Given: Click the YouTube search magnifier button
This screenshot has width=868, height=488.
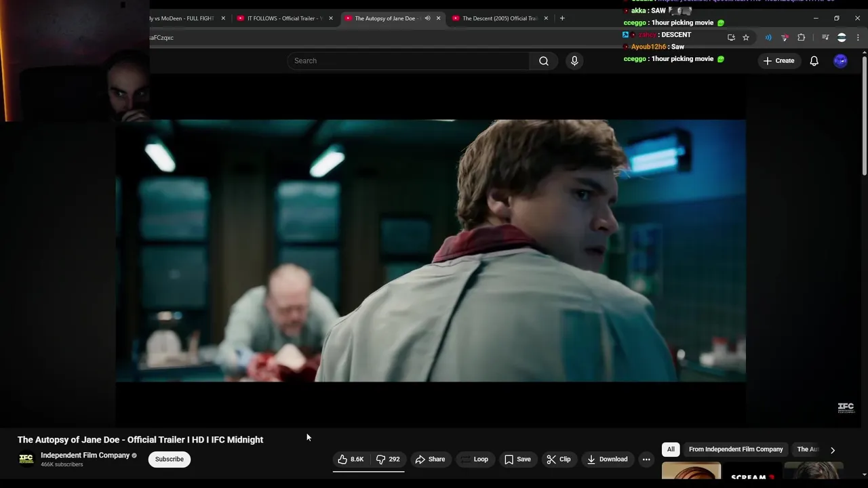Looking at the screenshot, I should pos(543,61).
